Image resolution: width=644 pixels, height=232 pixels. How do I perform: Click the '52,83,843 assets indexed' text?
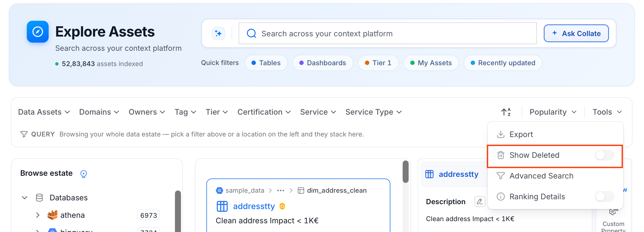[102, 64]
